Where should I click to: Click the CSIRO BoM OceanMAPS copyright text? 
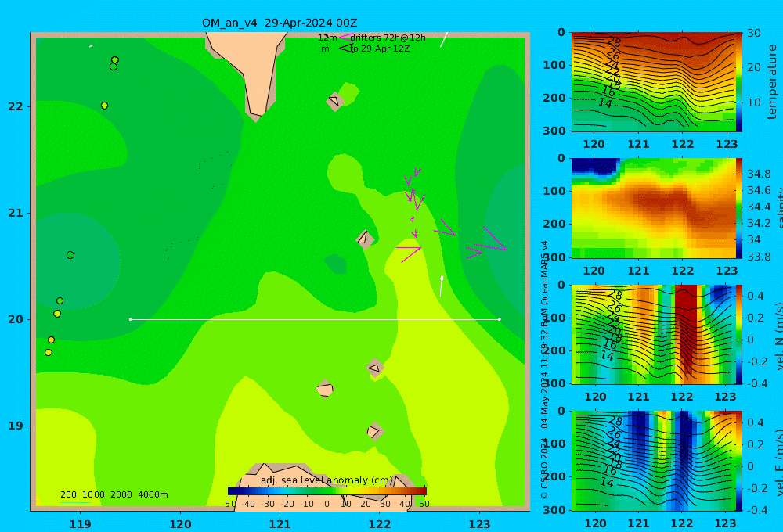pos(544,369)
